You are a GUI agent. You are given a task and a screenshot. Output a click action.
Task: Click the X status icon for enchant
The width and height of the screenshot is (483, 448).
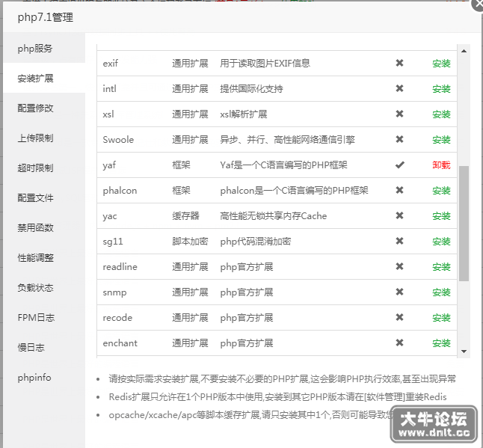coord(399,343)
